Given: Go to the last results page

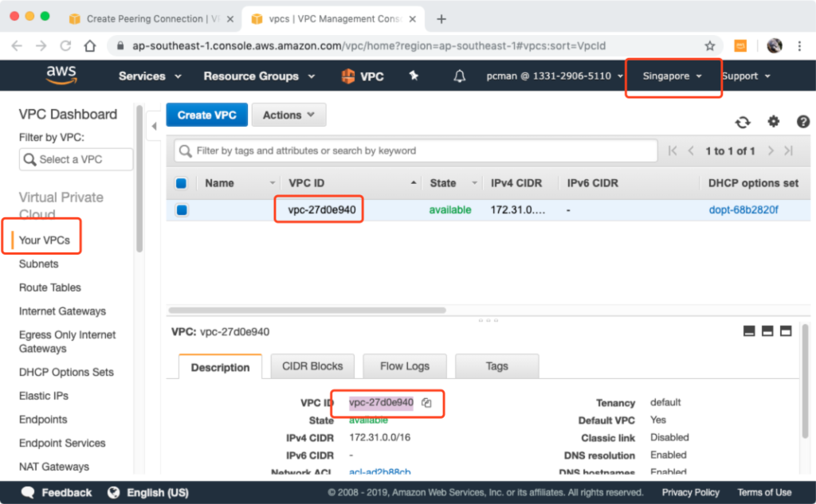Looking at the screenshot, I should [x=789, y=150].
